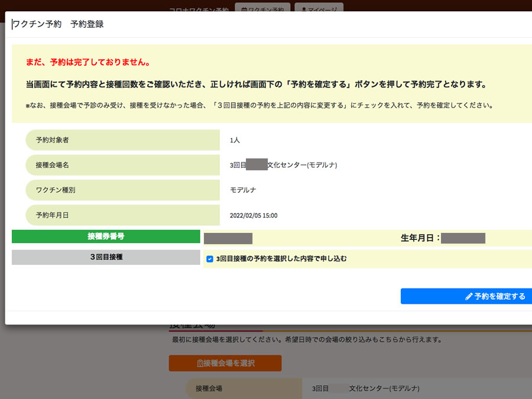The height and width of the screenshot is (399, 532).
Task: Uncheck the 3回目接種の予約 checkbox
Action: click(x=210, y=258)
